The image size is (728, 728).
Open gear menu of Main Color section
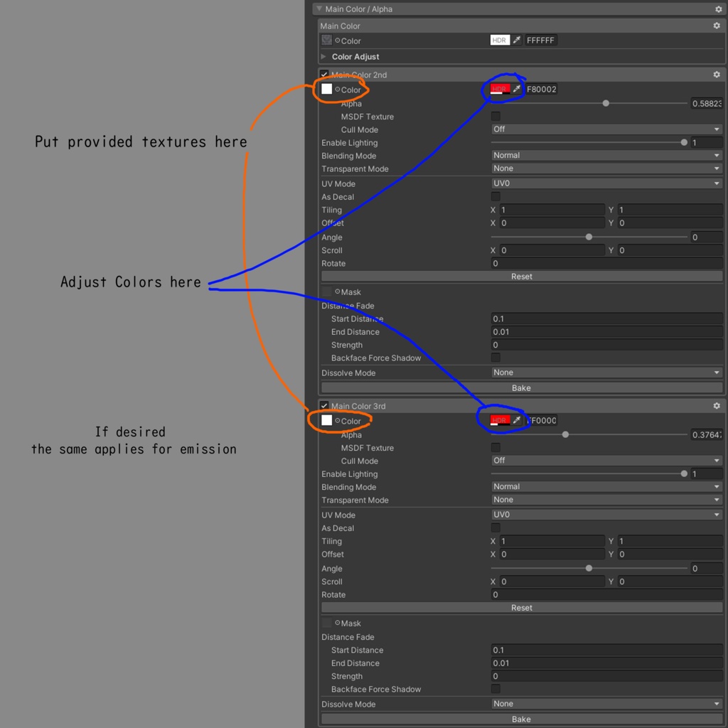point(717,26)
